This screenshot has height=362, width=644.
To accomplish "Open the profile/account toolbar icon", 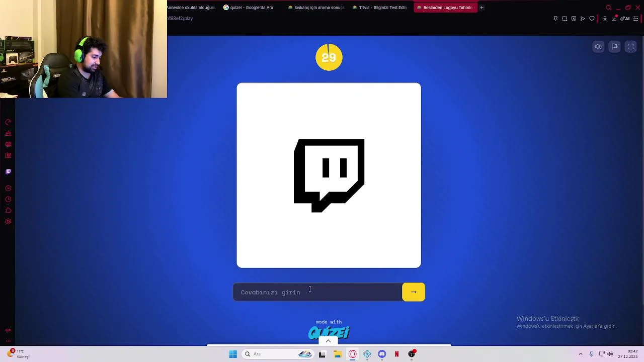I will [605, 19].
